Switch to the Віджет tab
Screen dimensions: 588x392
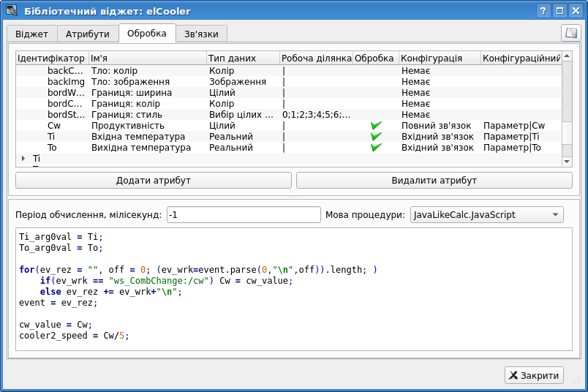coord(31,34)
